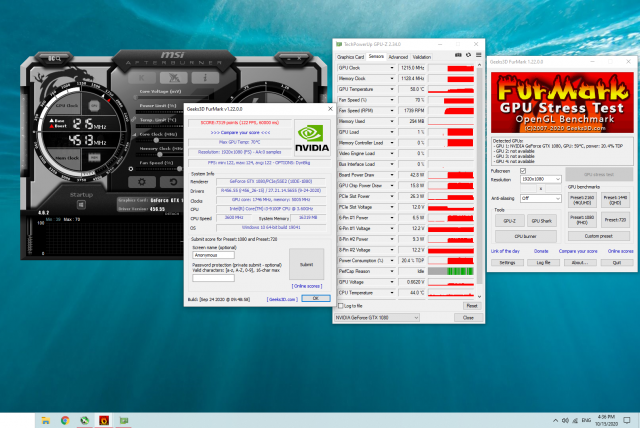Click the volume icon in the system tray
Image resolution: width=640 pixels, height=428 pixels.
(565, 420)
